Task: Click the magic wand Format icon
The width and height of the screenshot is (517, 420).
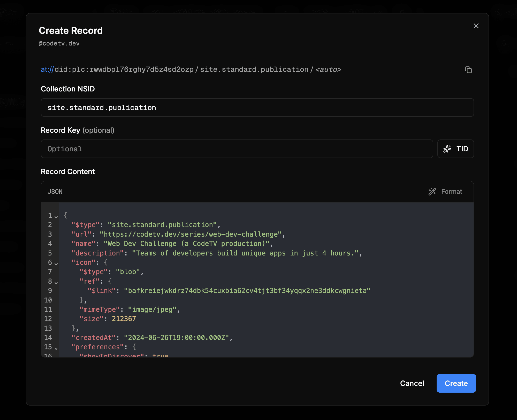Action: coord(432,191)
